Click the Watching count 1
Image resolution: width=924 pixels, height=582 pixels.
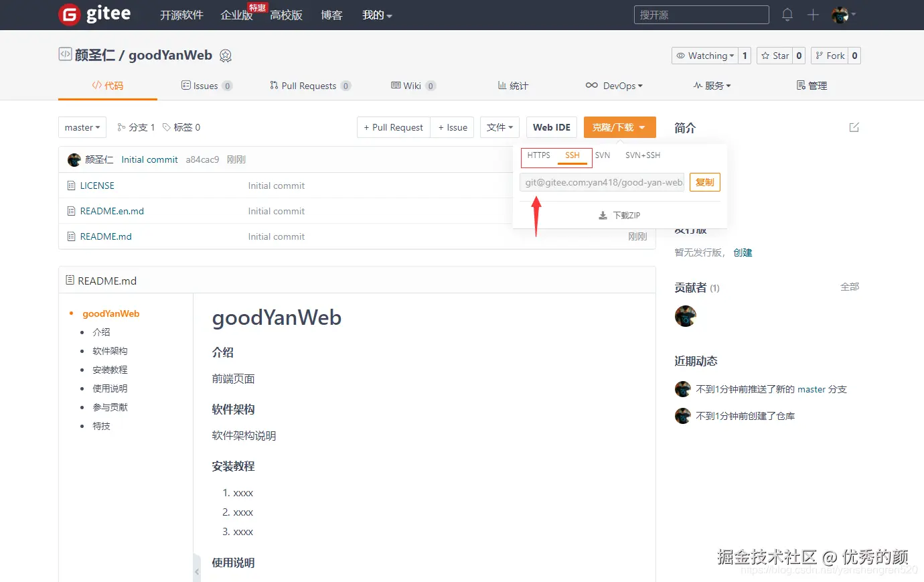(x=745, y=56)
